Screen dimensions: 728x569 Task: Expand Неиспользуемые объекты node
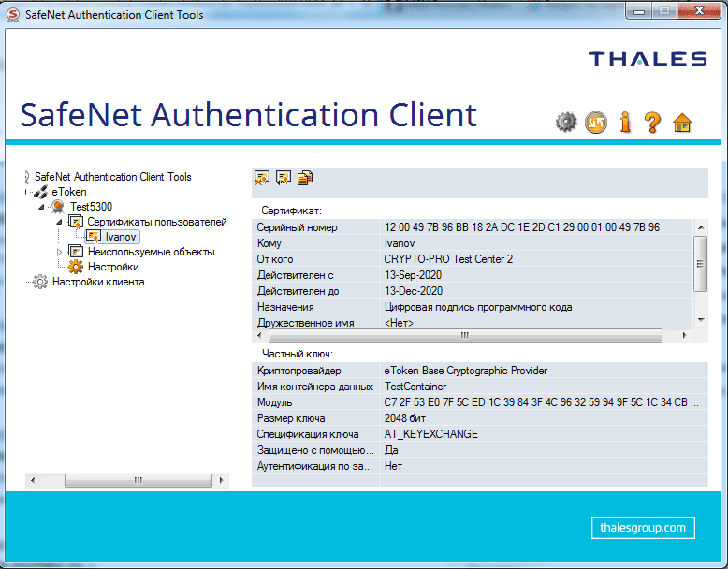[x=59, y=252]
